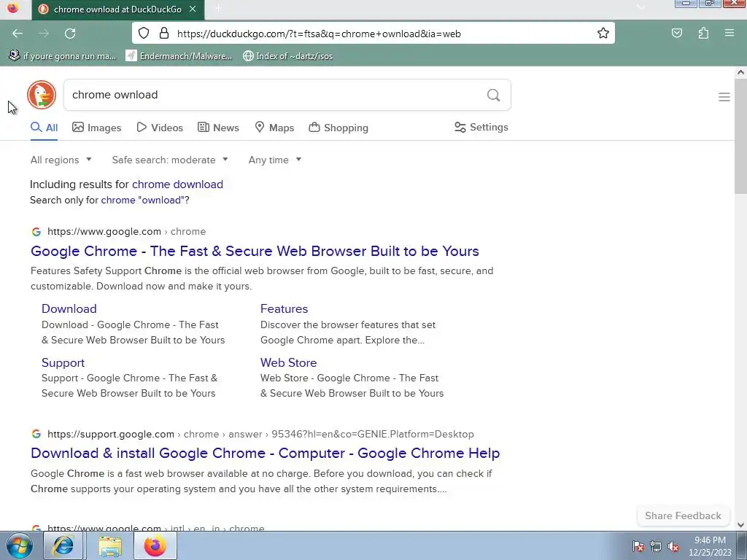Switch to the Maps tab
The height and width of the screenshot is (560, 747).
[x=274, y=128]
